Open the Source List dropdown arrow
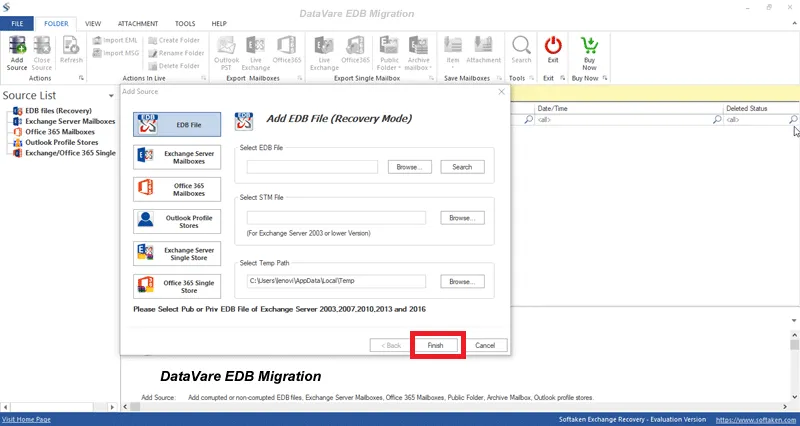This screenshot has height=426, width=800. coord(111,96)
